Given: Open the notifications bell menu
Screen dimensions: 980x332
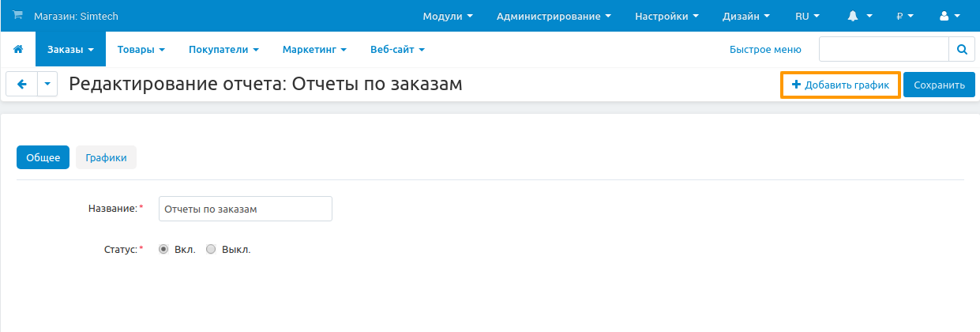Looking at the screenshot, I should pyautogui.click(x=859, y=16).
